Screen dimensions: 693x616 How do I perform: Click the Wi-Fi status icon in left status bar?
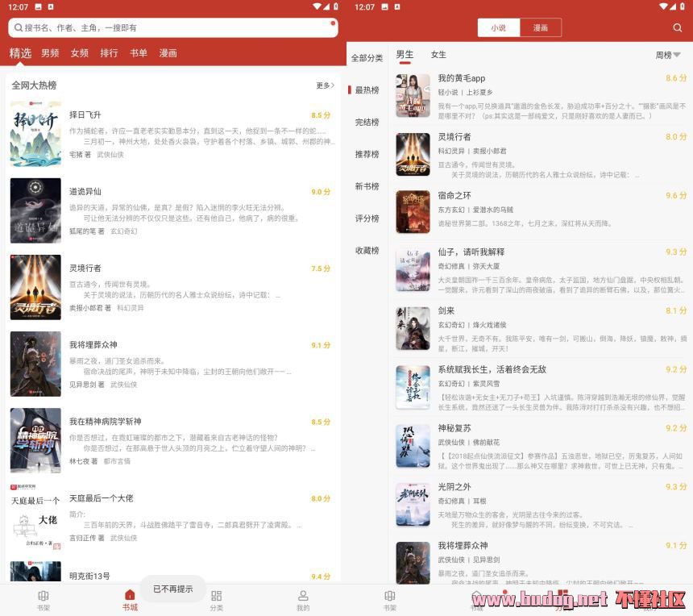[x=317, y=6]
